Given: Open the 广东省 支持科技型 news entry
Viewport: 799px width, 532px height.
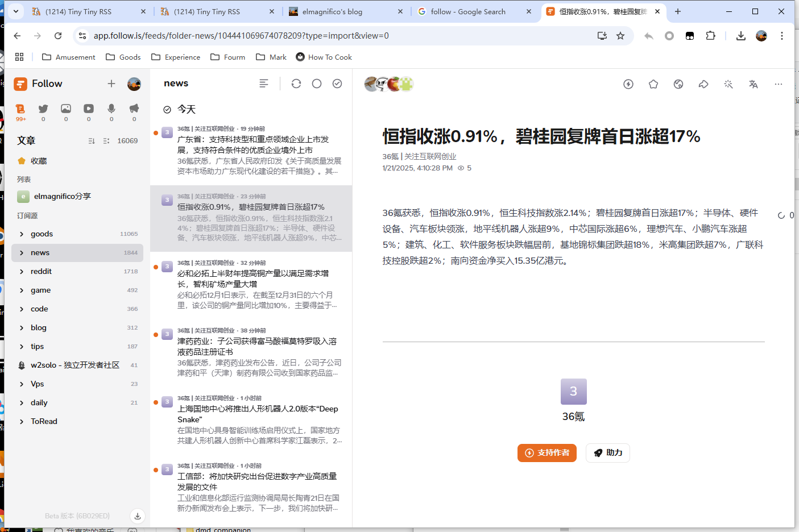Looking at the screenshot, I should (x=251, y=151).
